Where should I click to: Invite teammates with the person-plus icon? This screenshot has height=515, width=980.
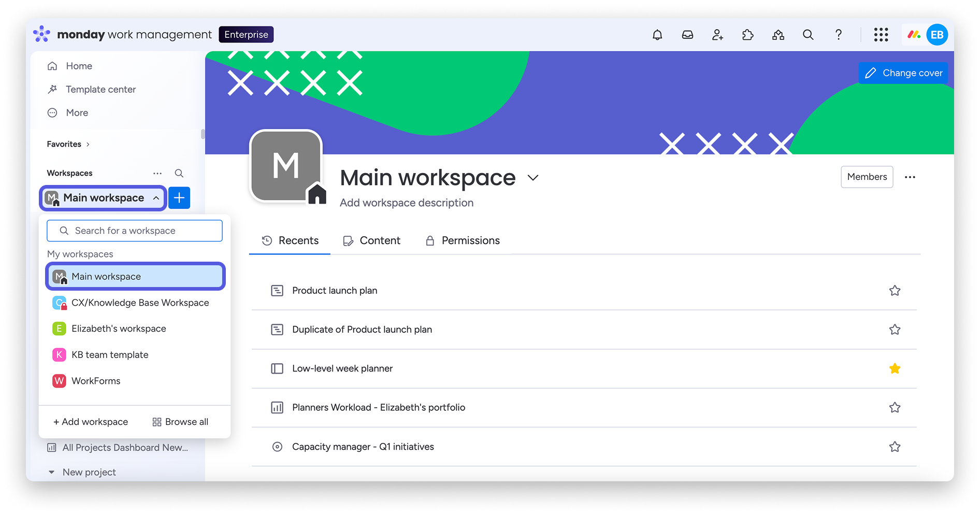tap(717, 34)
